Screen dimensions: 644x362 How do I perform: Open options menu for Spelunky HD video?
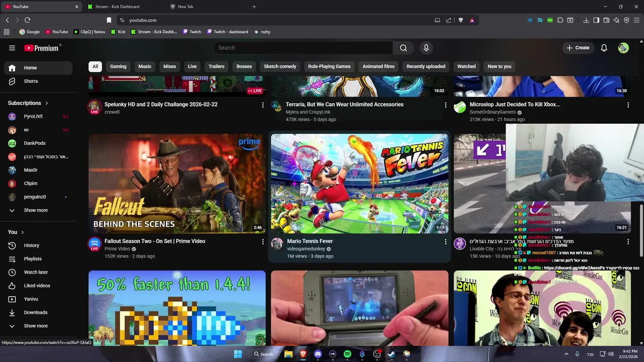[x=263, y=105]
